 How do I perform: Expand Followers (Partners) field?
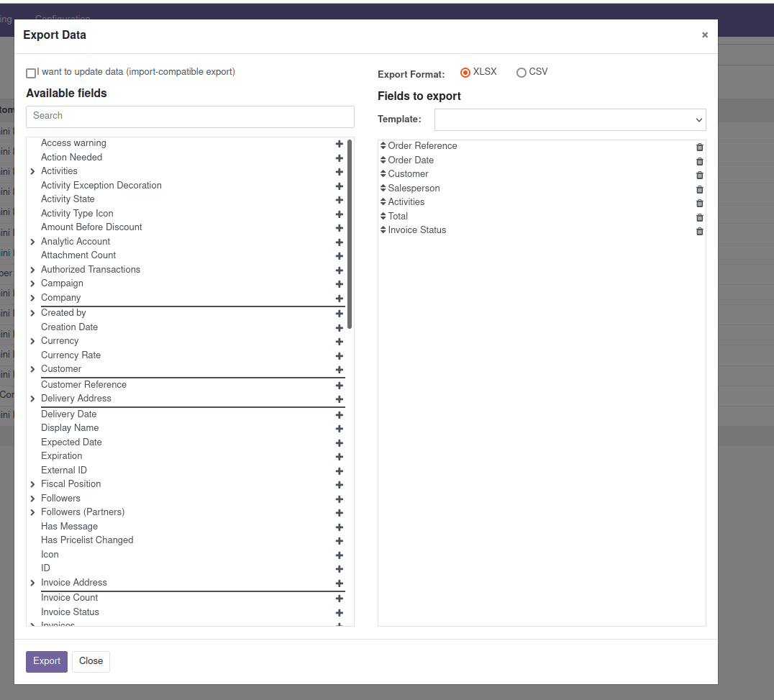coord(32,512)
